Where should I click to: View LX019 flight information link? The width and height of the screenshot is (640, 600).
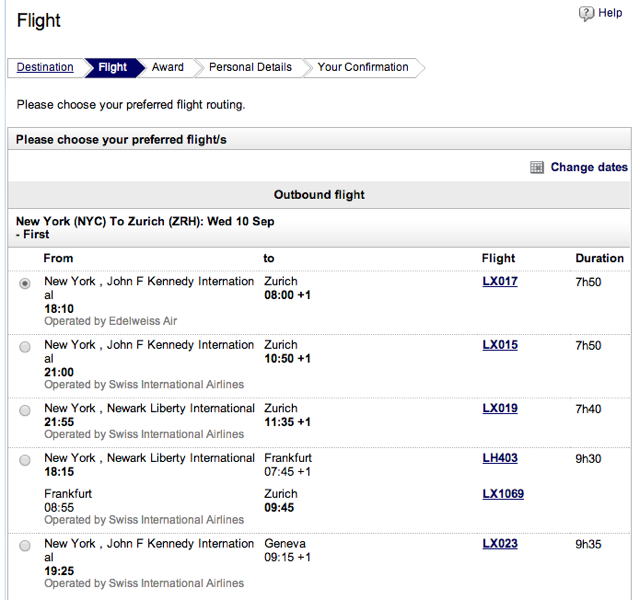click(x=500, y=408)
